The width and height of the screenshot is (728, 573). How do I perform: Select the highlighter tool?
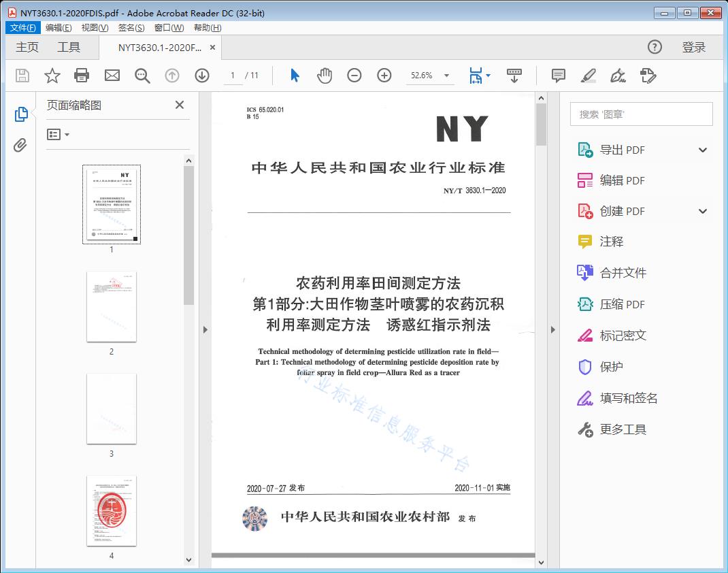click(588, 76)
